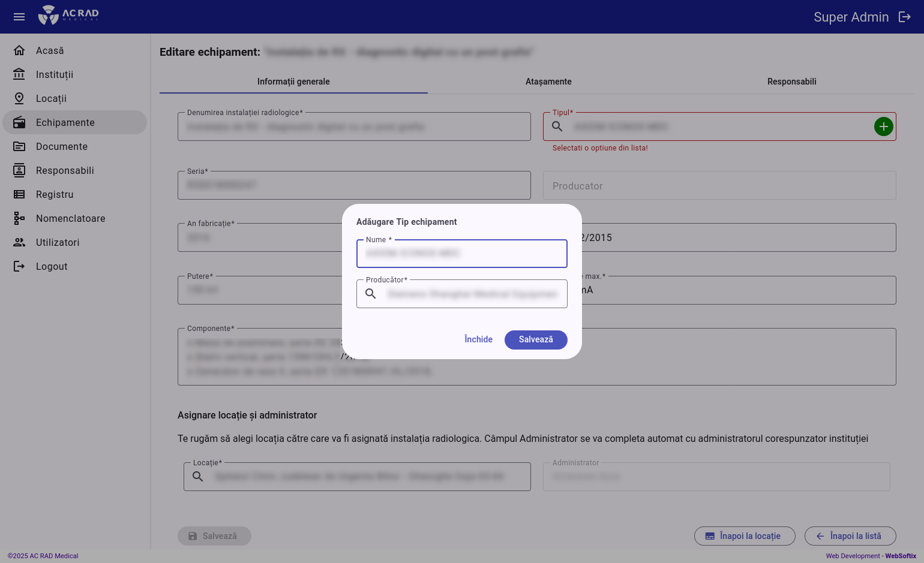Switch to the Responsabili tab
Image resolution: width=924 pixels, height=563 pixels.
point(791,82)
